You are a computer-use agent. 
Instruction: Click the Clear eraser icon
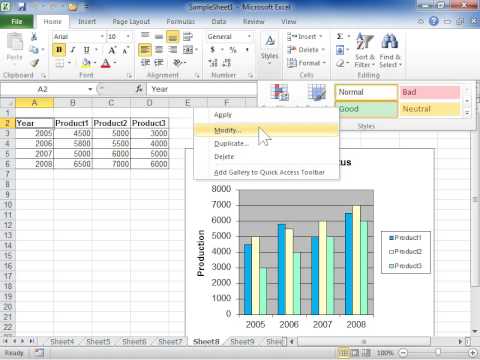340,63
